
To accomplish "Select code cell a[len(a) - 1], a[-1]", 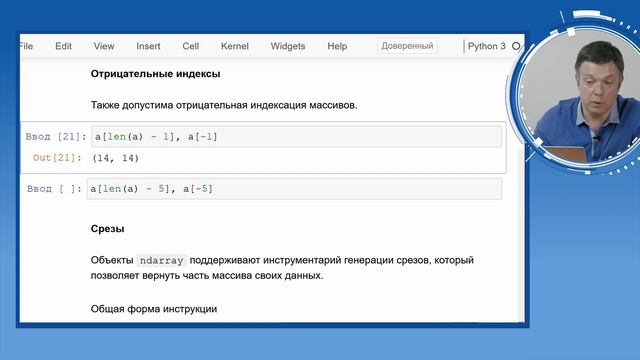I will [296, 137].
